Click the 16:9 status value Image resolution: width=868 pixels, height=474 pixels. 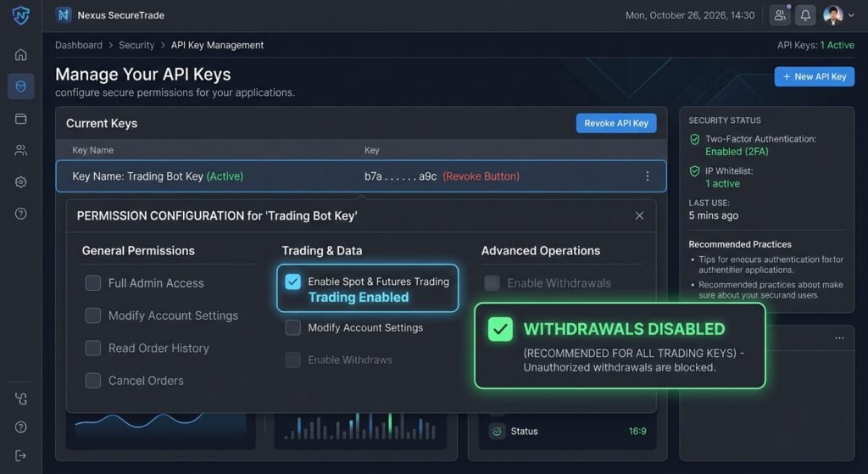coord(637,431)
